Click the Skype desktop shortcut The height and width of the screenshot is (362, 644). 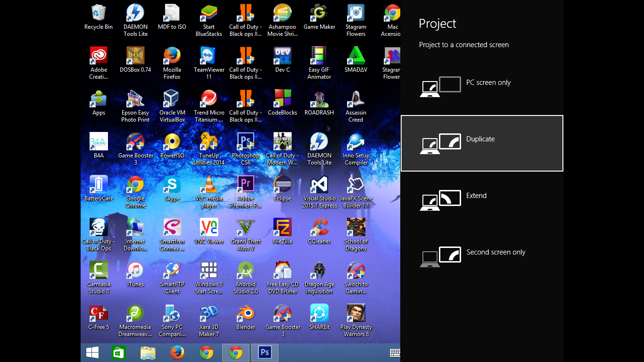coord(172,189)
